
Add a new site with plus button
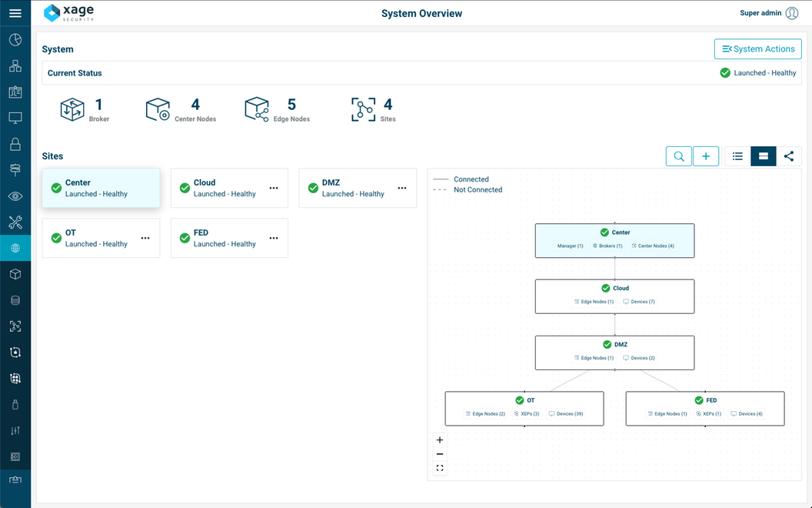706,156
